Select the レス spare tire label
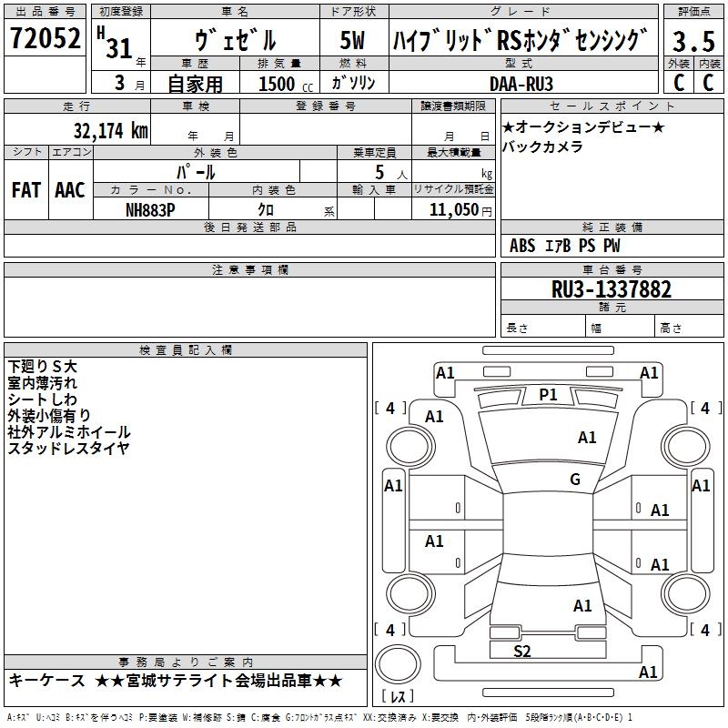The image size is (728, 728). 398,696
